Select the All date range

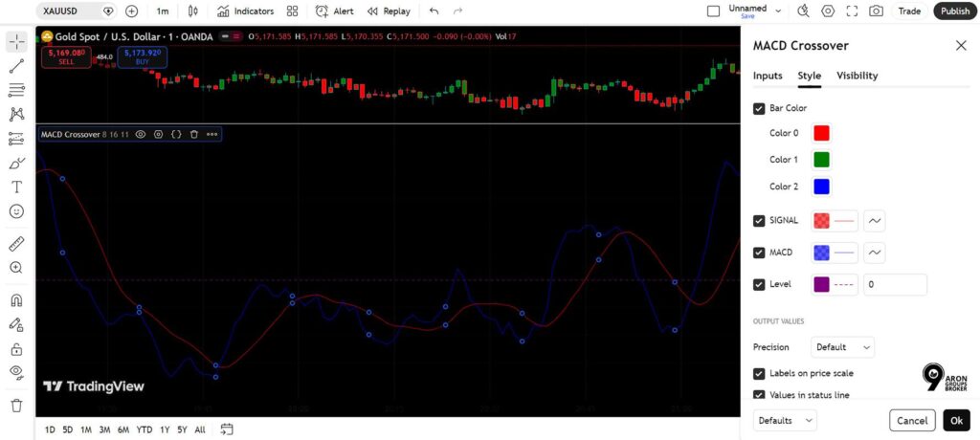199,429
